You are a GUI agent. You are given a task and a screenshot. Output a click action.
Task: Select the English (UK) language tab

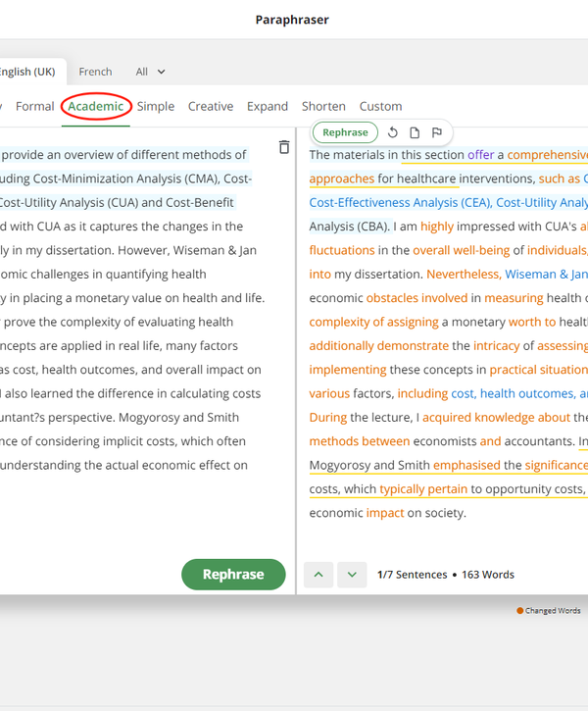(x=27, y=72)
